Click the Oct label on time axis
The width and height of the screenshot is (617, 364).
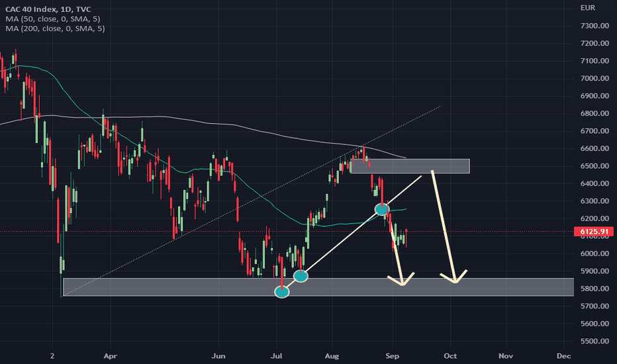click(450, 356)
